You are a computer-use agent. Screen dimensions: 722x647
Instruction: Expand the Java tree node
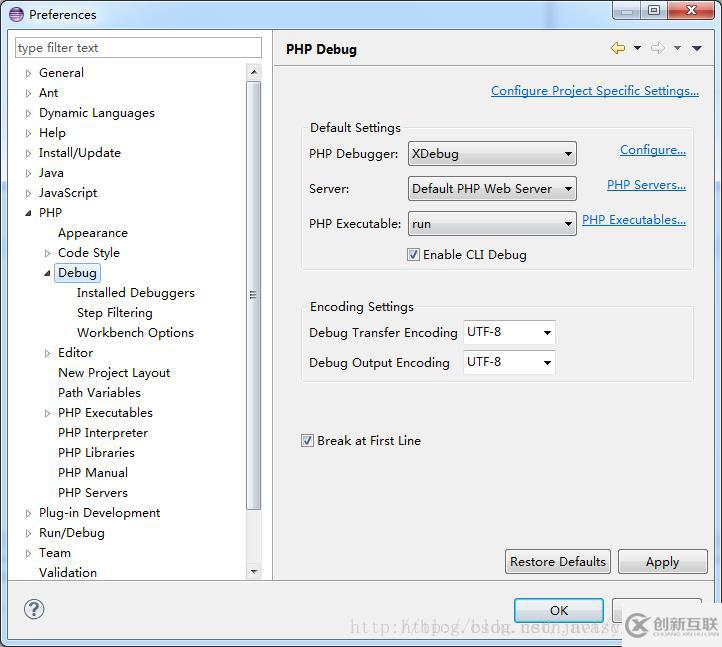pos(29,174)
